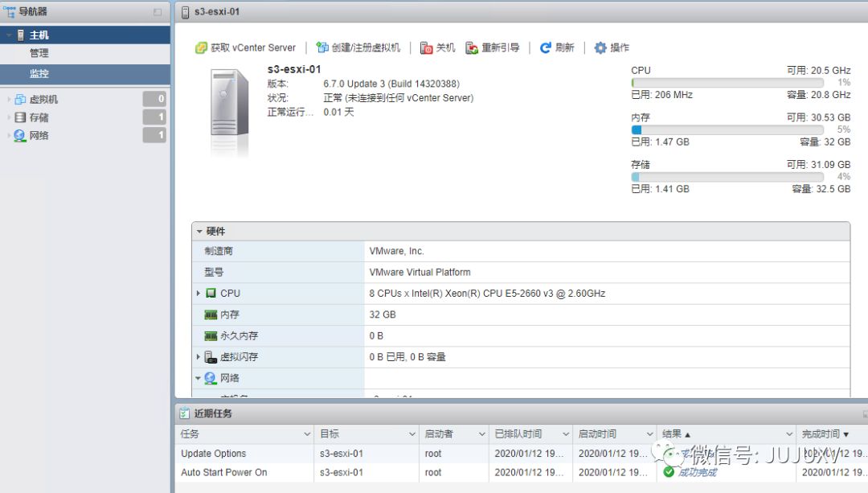Click the virtual flash icon (虚拟闪存)
This screenshot has width=868, height=493.
click(211, 357)
